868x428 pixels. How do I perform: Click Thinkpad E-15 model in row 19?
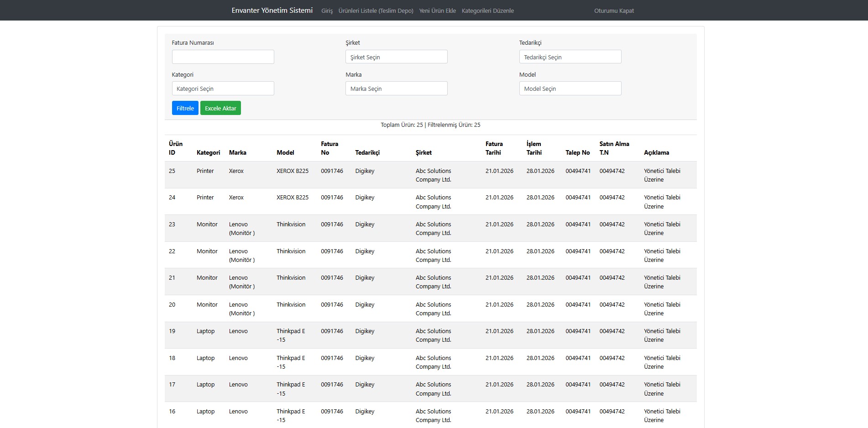291,335
